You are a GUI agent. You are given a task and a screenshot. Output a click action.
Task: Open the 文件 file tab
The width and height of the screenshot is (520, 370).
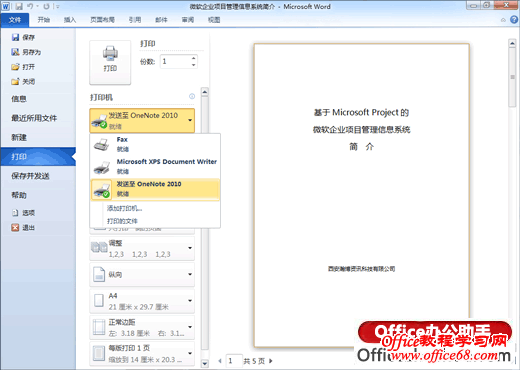pyautogui.click(x=15, y=20)
